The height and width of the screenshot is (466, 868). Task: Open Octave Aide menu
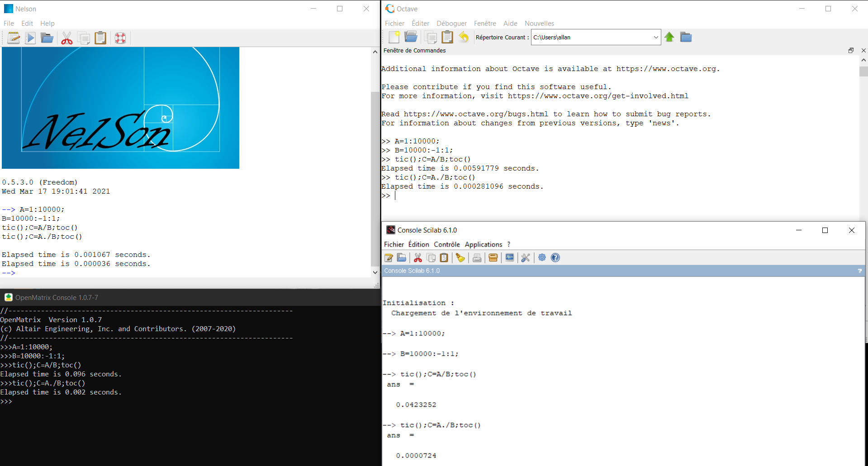click(510, 24)
